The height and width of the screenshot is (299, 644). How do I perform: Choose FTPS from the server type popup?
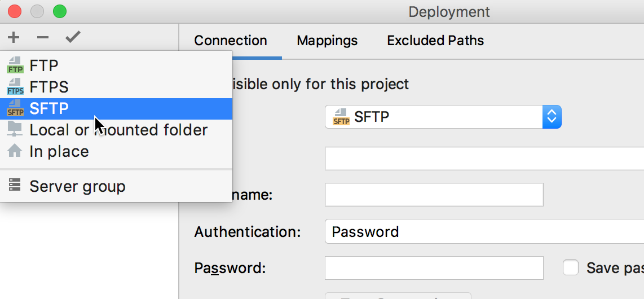[48, 87]
